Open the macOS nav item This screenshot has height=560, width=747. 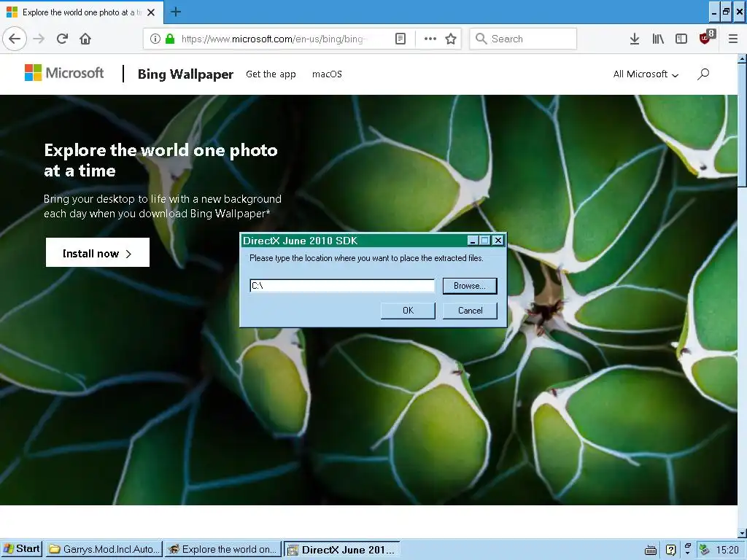[x=327, y=74]
